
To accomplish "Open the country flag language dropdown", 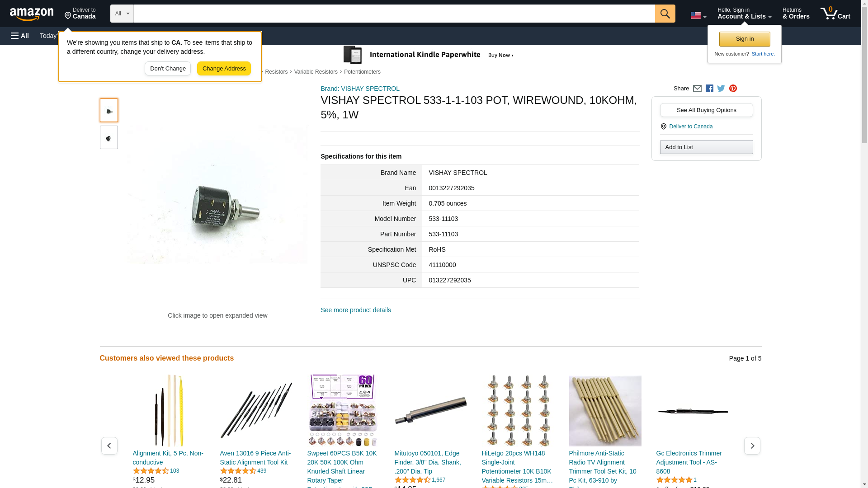I will 698,15.
